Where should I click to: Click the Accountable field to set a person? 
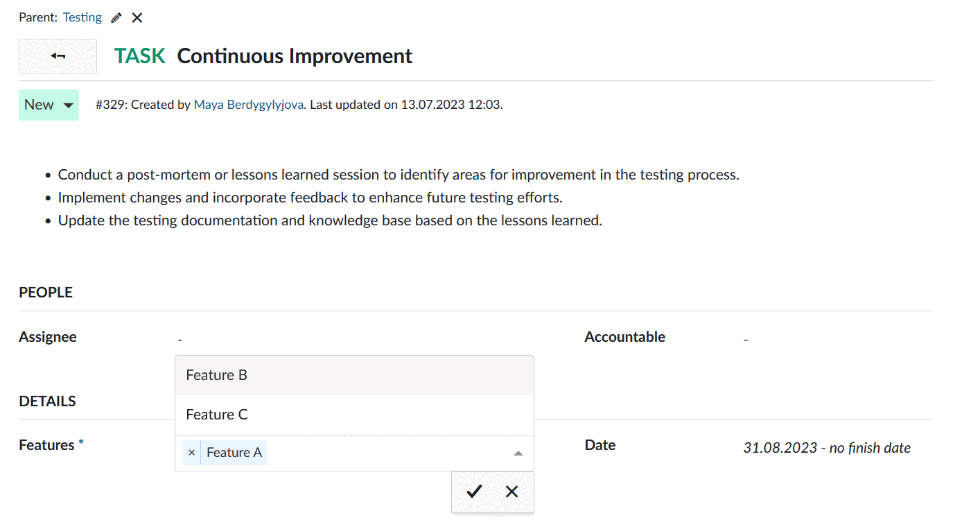coord(746,338)
